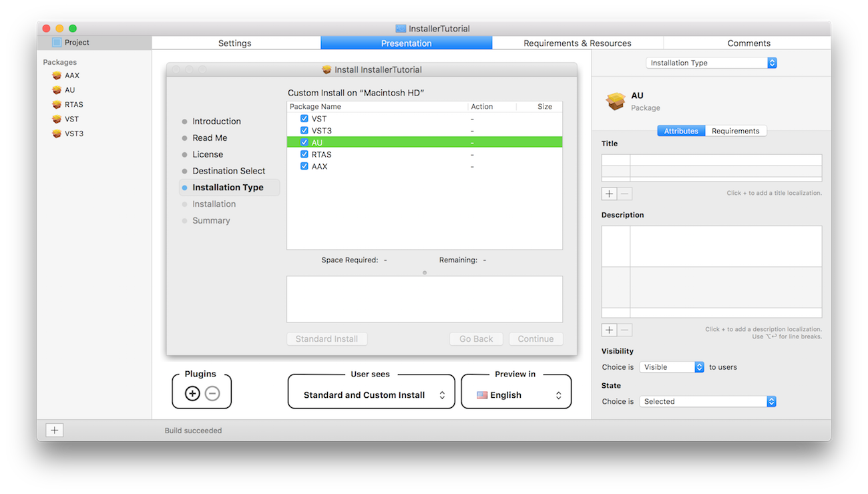Switch to Requirements segment for AU package

[x=735, y=132]
